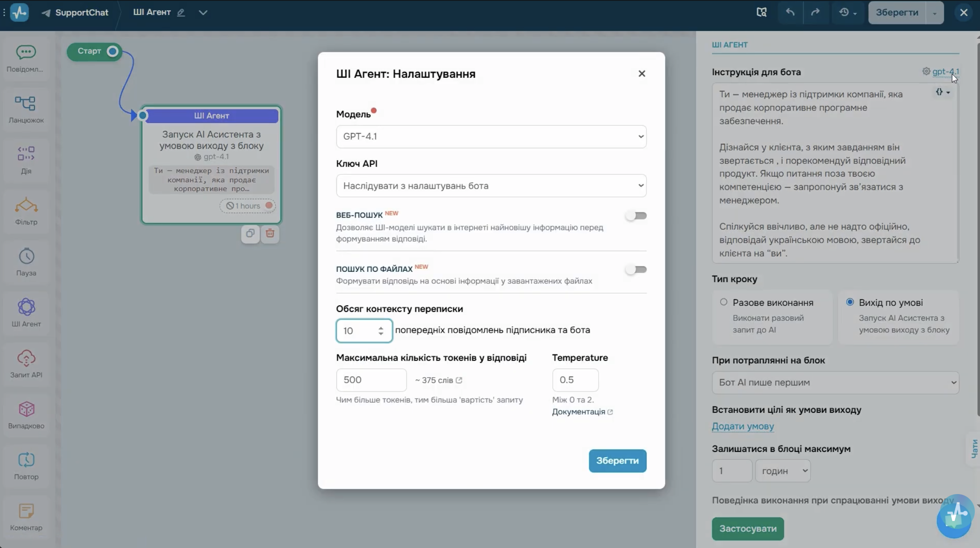This screenshot has height=548, width=980.
Task: Click the Temperature input field
Action: [x=575, y=380]
